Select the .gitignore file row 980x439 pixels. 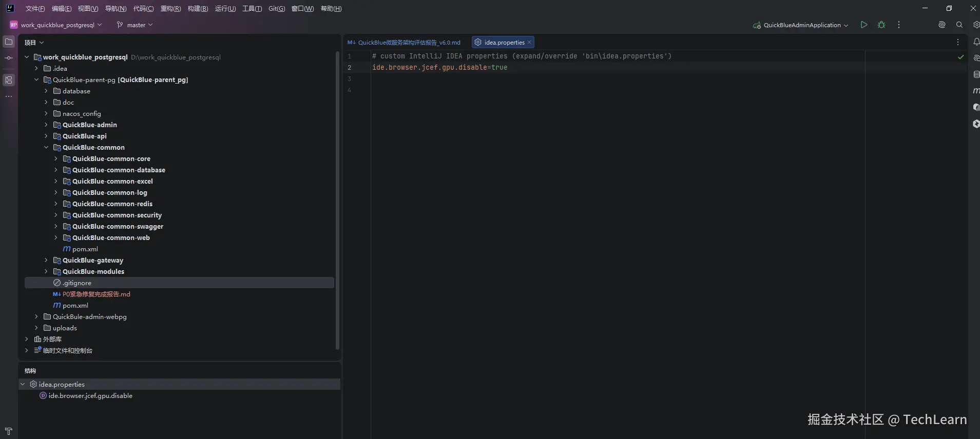point(179,283)
